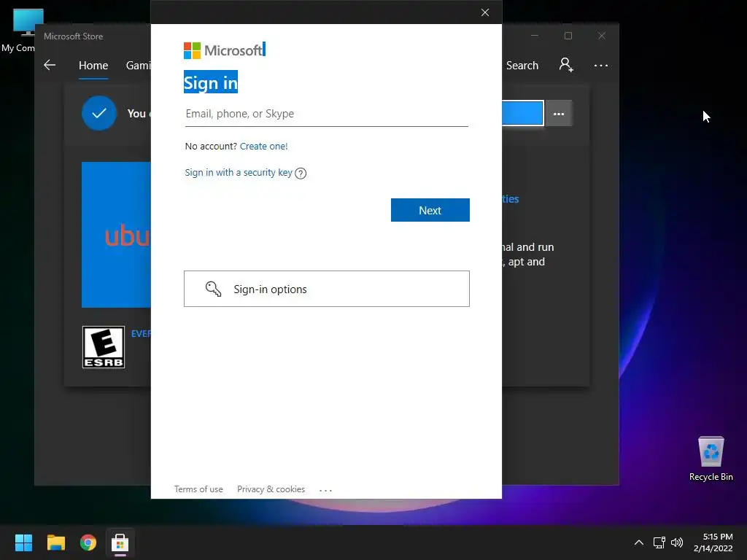Click the ESRB Everyone rating badge

tap(104, 347)
